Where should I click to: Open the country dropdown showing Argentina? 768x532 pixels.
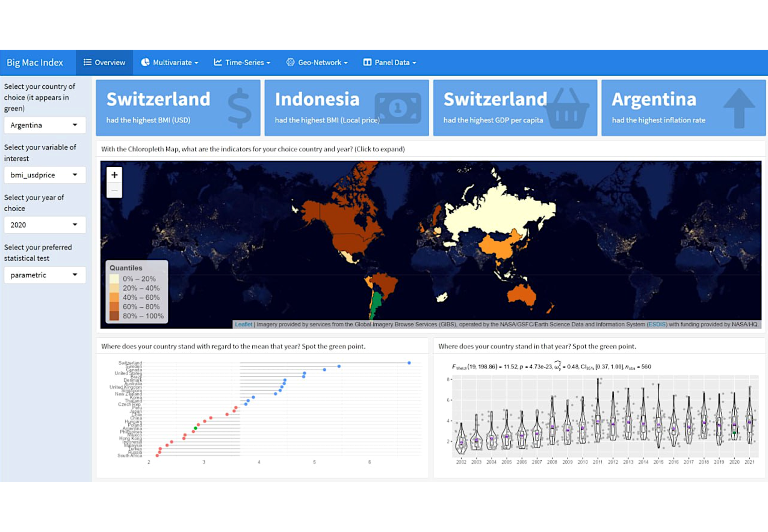pos(45,125)
